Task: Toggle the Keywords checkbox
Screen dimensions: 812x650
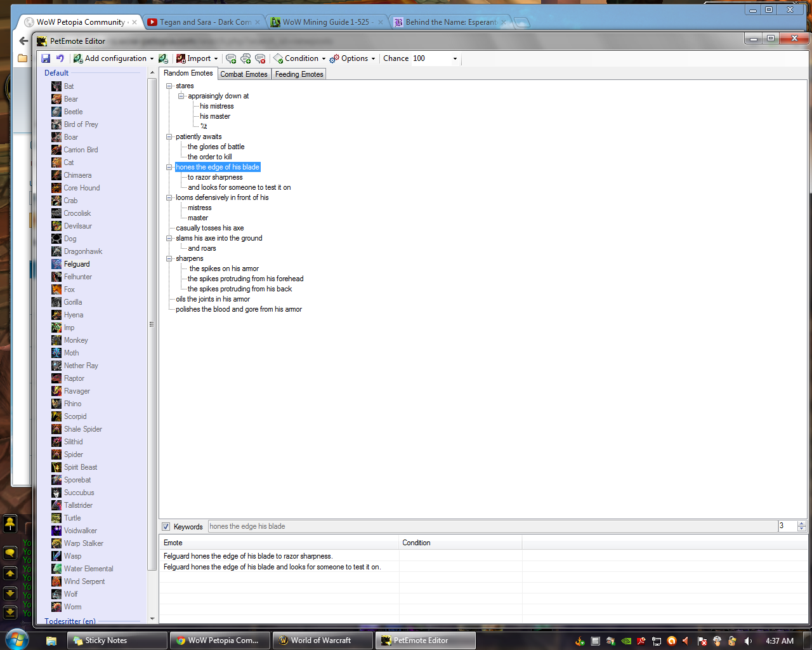Action: pyautogui.click(x=166, y=527)
